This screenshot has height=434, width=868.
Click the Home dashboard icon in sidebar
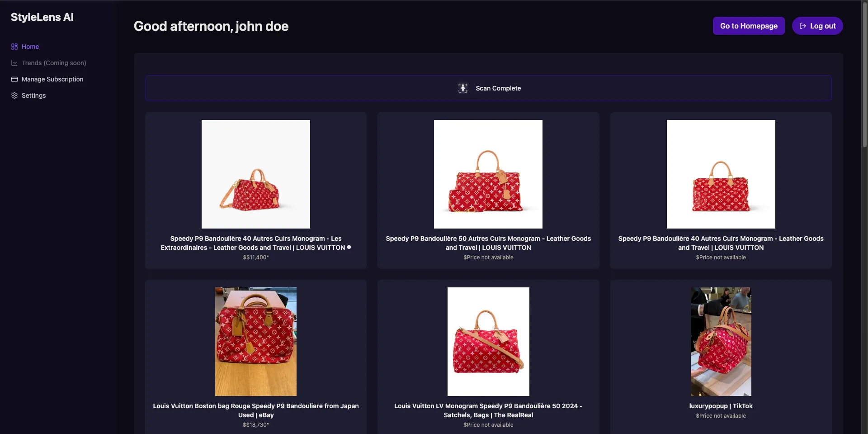pyautogui.click(x=14, y=47)
